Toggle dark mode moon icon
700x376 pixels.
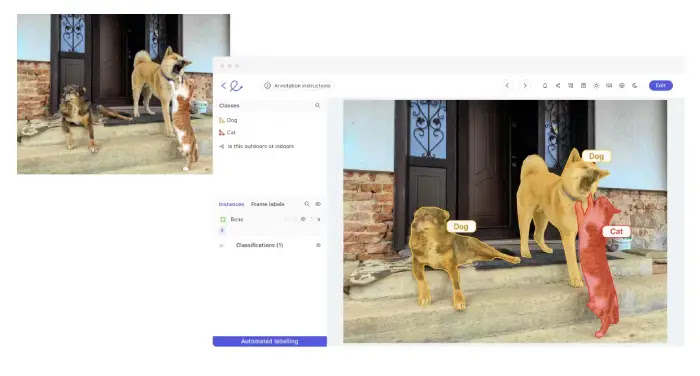[634, 85]
